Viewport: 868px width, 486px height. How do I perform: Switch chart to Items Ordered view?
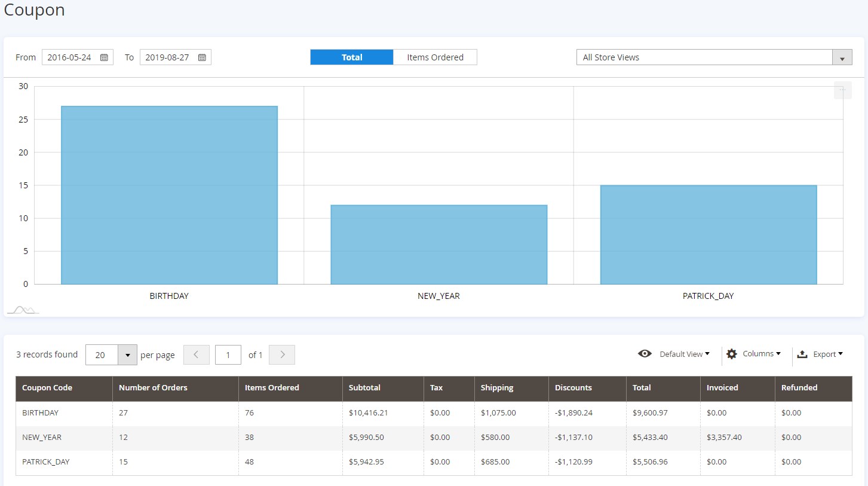pyautogui.click(x=435, y=57)
